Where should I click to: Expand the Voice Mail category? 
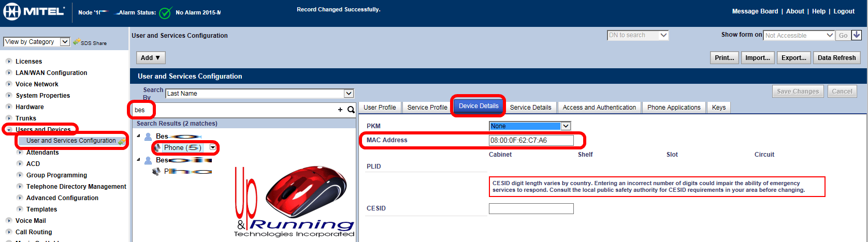coord(9,221)
